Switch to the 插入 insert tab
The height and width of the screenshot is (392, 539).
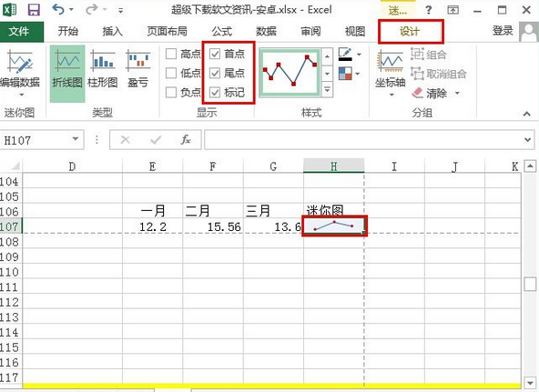point(112,32)
